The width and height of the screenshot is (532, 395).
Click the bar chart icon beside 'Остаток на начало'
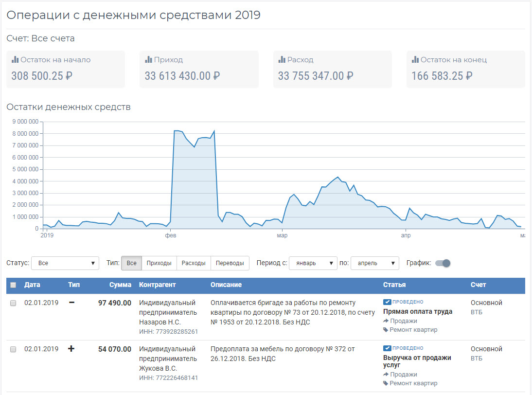pyautogui.click(x=15, y=59)
